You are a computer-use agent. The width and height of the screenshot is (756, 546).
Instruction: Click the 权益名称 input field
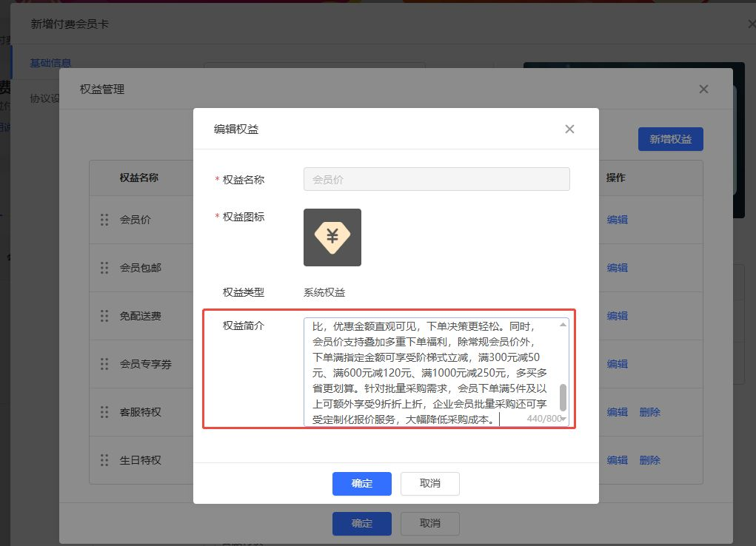436,179
